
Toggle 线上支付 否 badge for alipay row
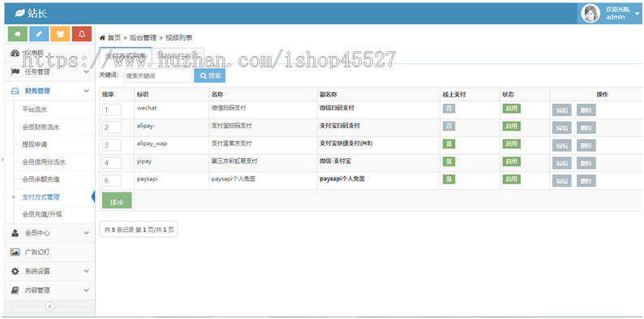[449, 126]
